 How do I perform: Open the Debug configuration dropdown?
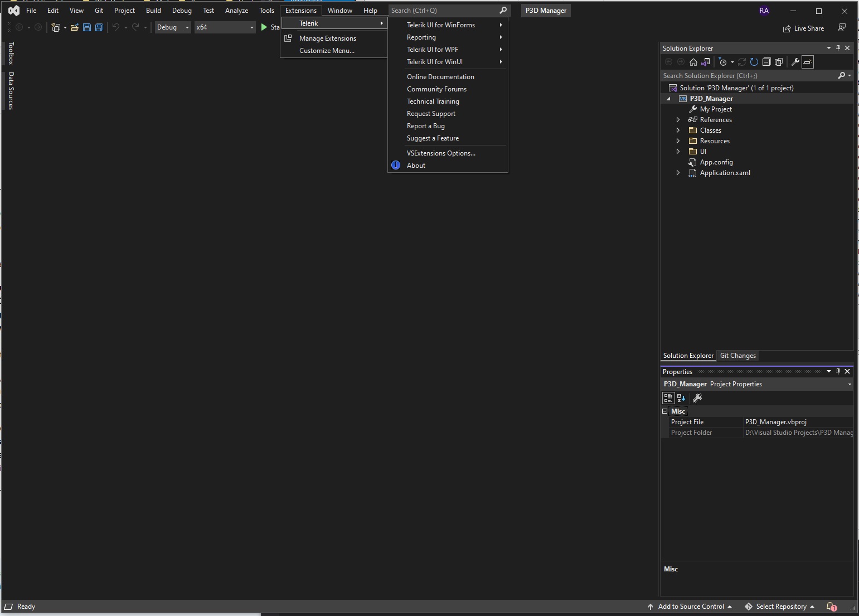[173, 27]
